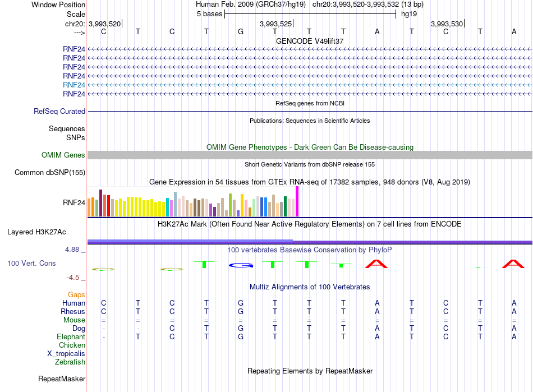Click the 3,993,525 ruler position marker

[275, 24]
